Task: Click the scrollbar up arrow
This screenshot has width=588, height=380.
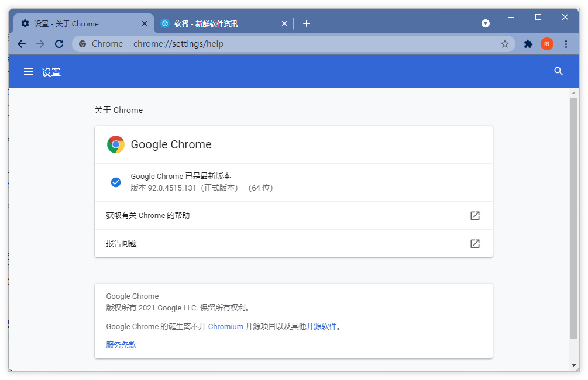Action: click(573, 92)
